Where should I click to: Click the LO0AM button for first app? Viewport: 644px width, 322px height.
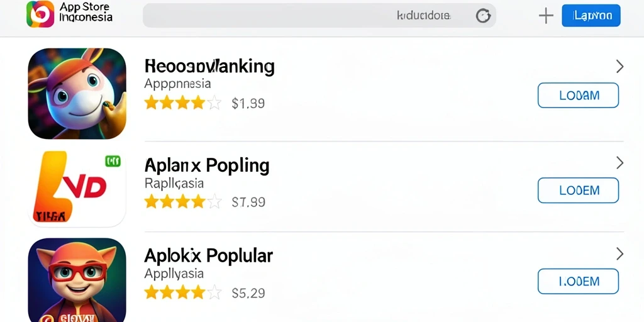pos(579,96)
